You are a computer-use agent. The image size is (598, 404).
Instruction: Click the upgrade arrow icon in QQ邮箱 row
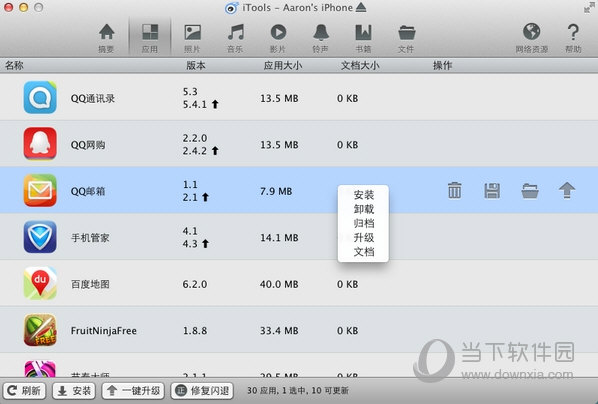567,190
